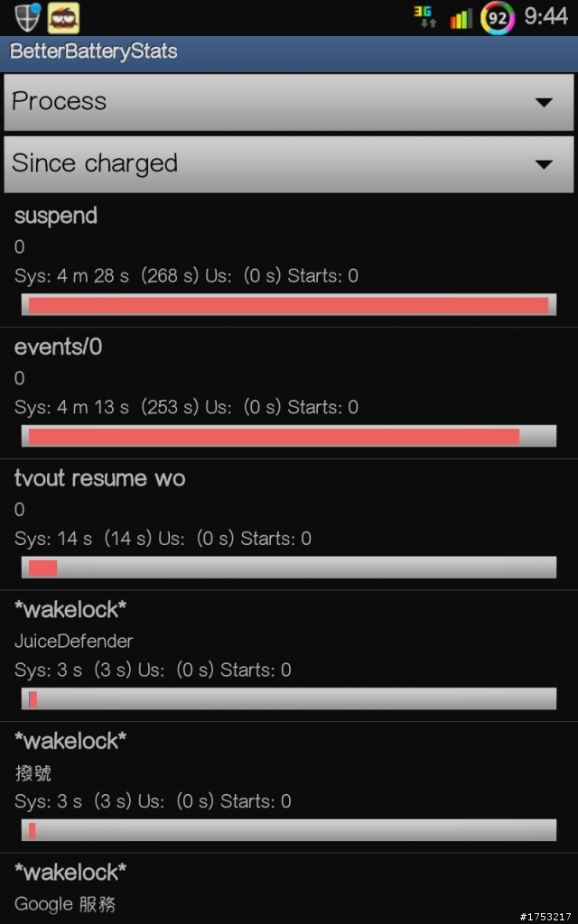Tap the signal strength bars icon
The image size is (578, 924).
pos(461,18)
